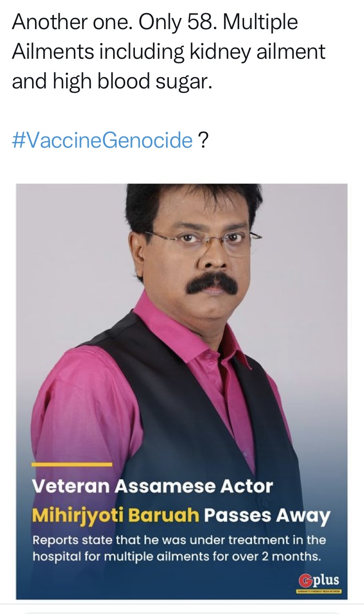
Task: Click the red G circle in Gplus logo
Action: click(x=305, y=580)
